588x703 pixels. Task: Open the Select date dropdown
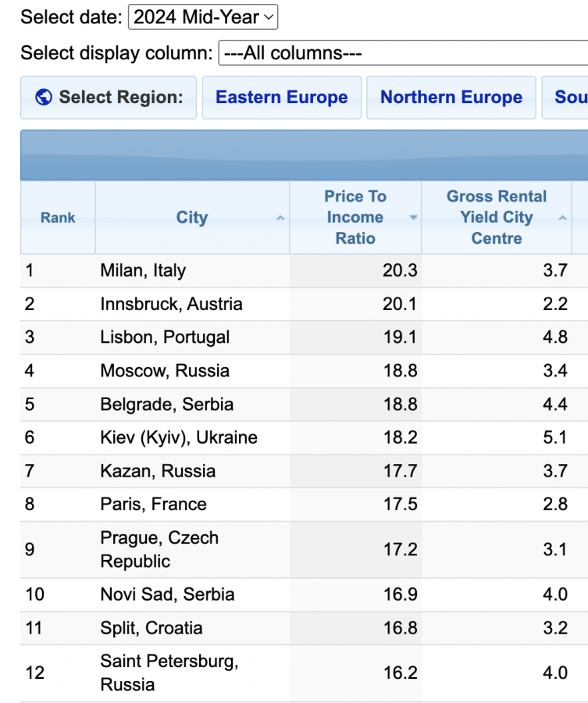202,17
